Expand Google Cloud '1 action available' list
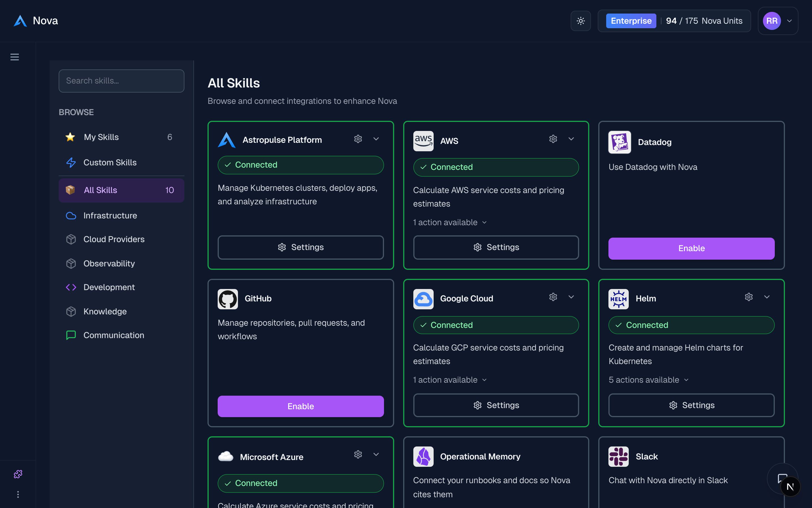812x508 pixels. coord(450,380)
